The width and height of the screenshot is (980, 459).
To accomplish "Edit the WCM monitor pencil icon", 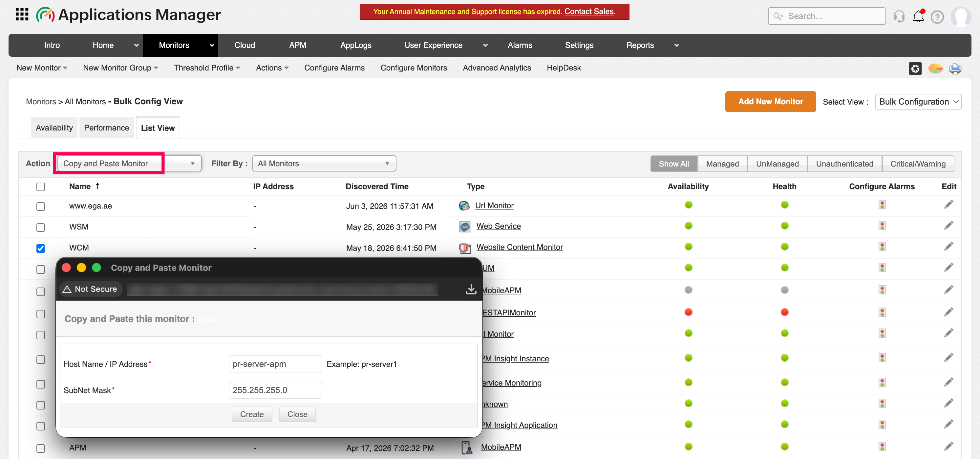I will click(x=948, y=247).
